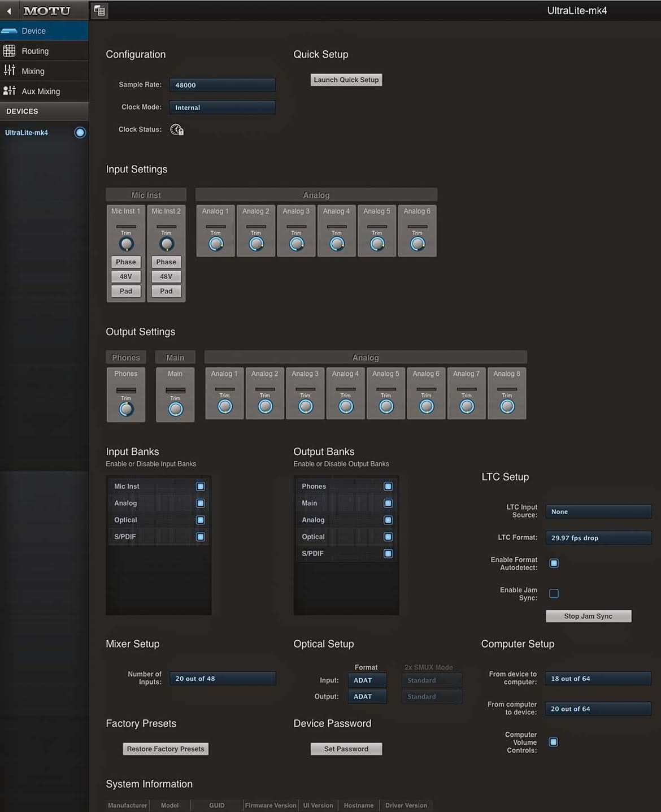This screenshot has width=661, height=812.
Task: Click the Analog 6 input trim knob
Action: point(418,244)
